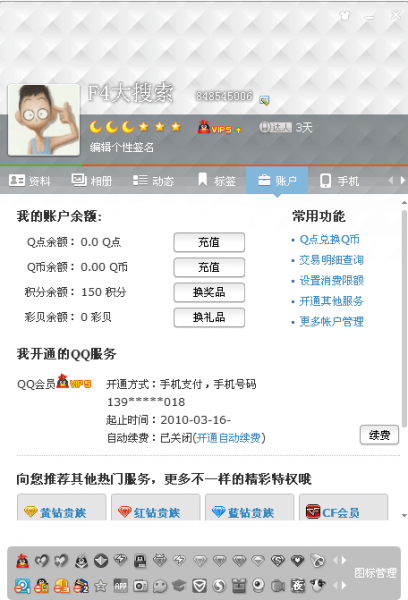Switch to the 相册 tab

coord(92,181)
